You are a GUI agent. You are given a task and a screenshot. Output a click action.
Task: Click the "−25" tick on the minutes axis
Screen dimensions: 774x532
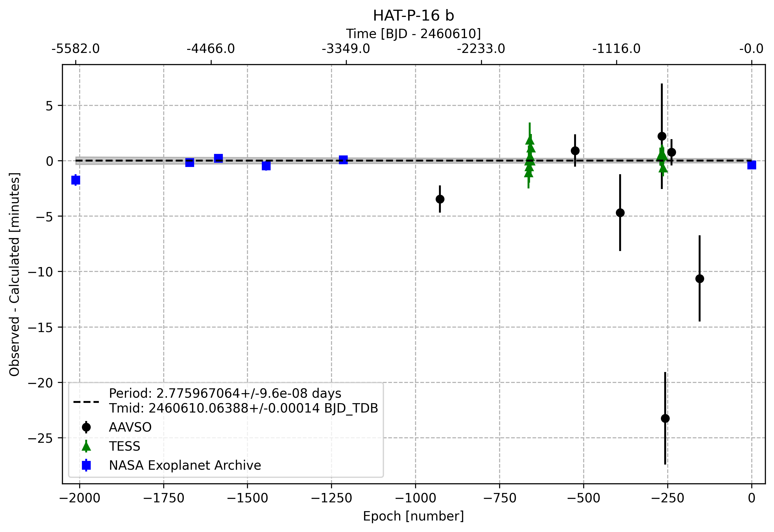pyautogui.click(x=41, y=438)
